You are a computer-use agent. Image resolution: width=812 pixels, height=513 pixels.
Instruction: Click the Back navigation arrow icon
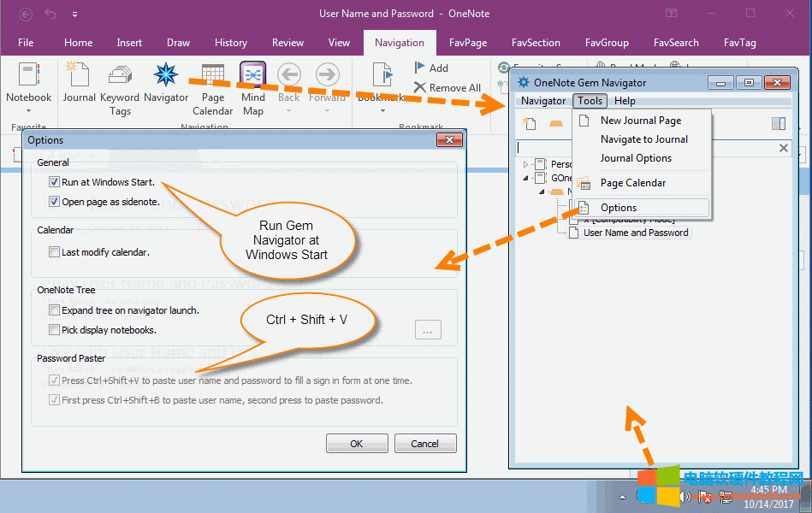pos(289,75)
